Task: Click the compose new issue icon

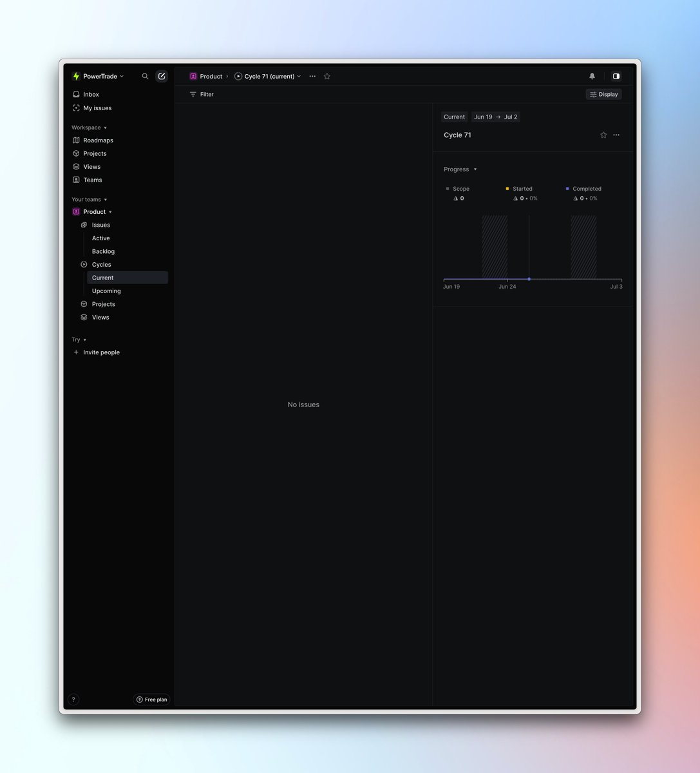Action: click(162, 76)
